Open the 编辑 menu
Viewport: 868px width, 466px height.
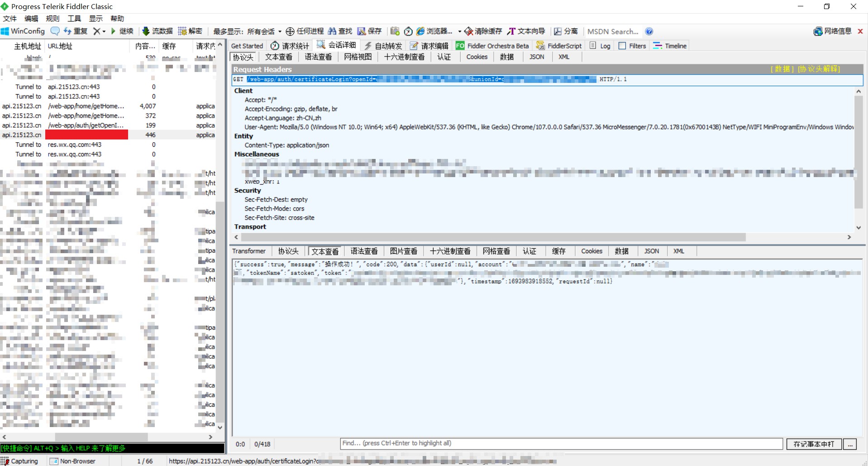click(x=31, y=19)
